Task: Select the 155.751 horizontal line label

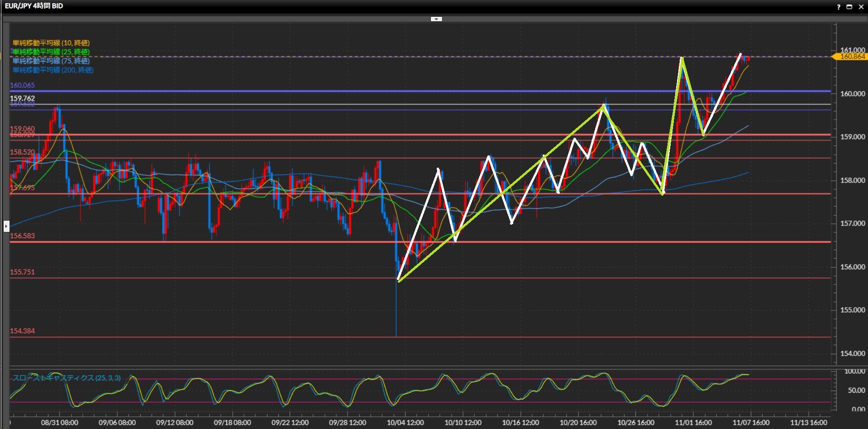Action: [22, 272]
